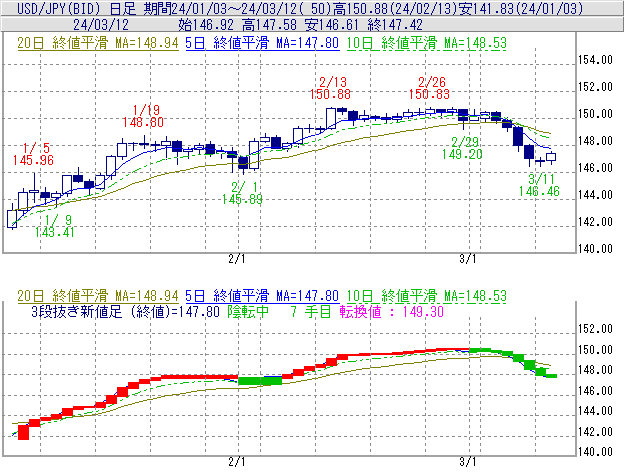Select the 10日 終値平滑 MA=148.53 link in upper chart
This screenshot has height=475, width=624.
tap(427, 43)
